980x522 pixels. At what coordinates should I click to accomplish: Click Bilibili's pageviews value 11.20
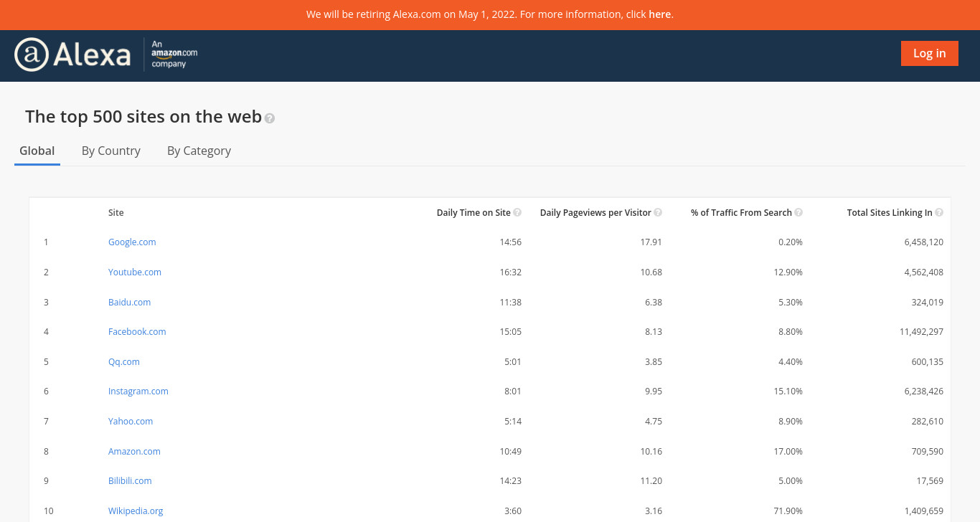(651, 481)
